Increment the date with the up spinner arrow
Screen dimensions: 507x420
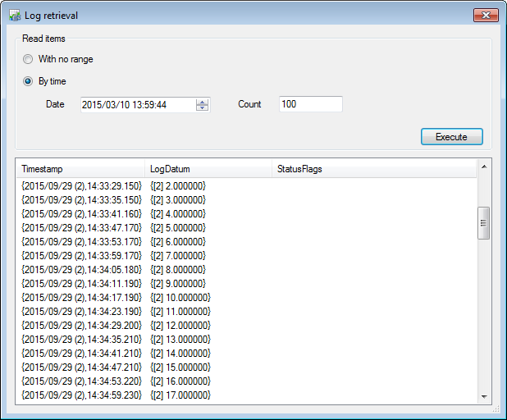pyautogui.click(x=203, y=101)
